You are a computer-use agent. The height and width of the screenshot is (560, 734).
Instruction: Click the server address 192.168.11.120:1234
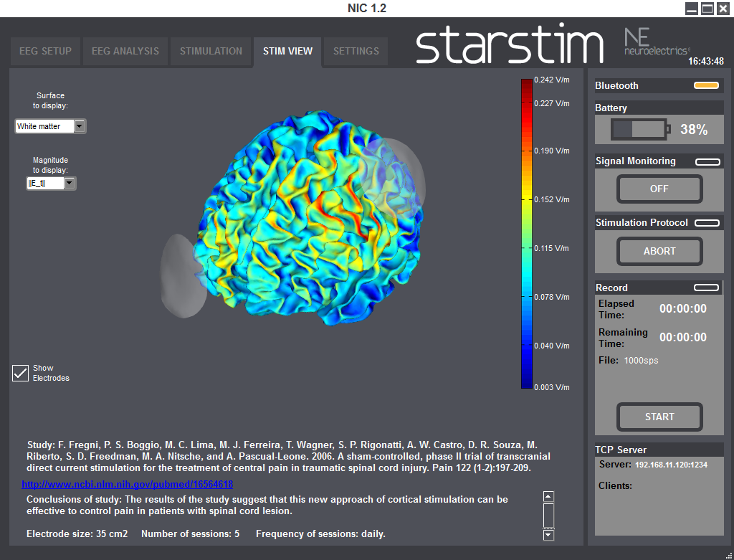click(671, 465)
